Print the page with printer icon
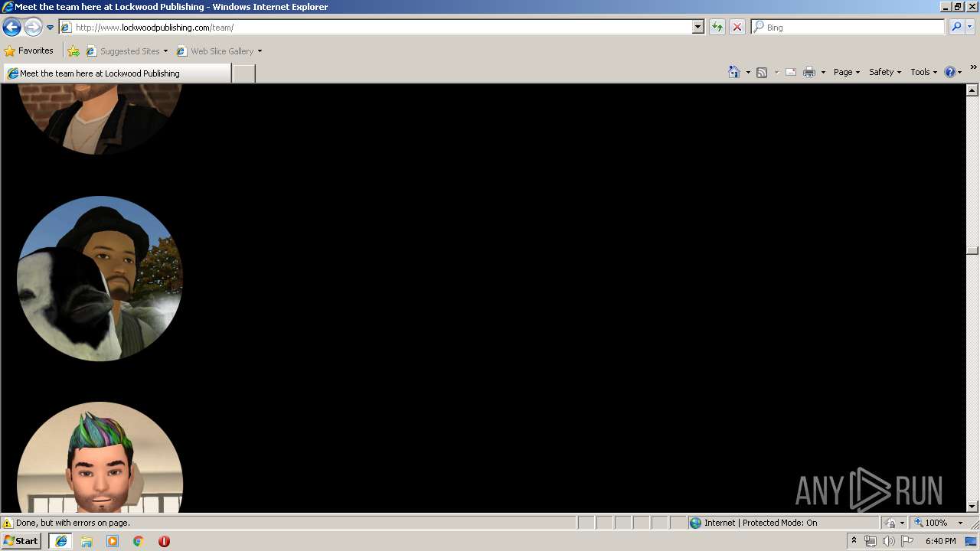Screen dimensions: 980x551 (809, 72)
